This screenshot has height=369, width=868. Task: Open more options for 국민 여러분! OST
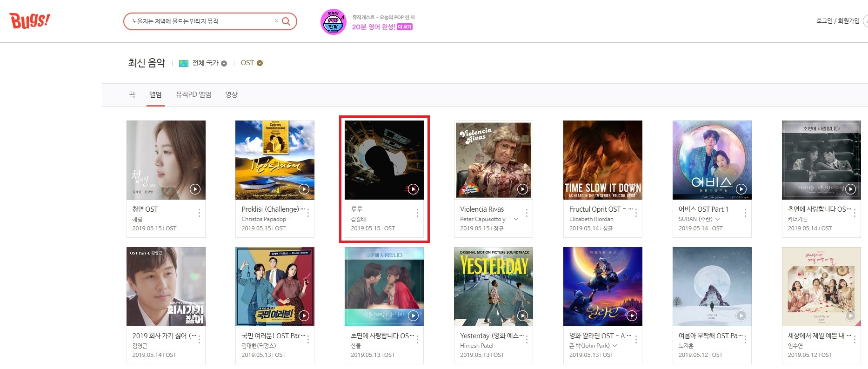click(308, 339)
